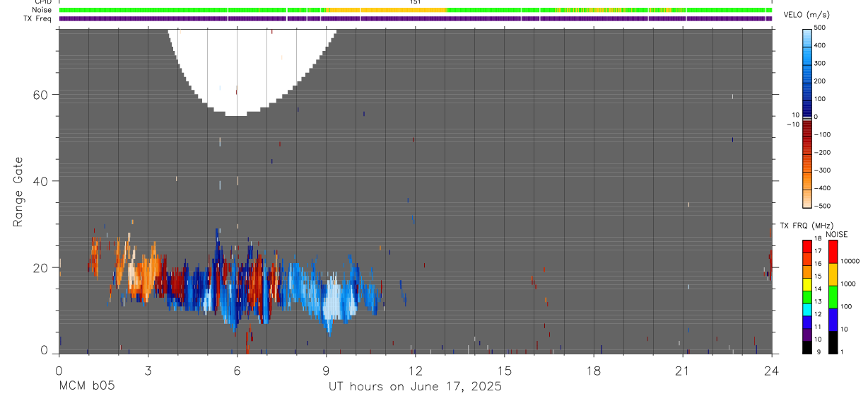This screenshot has width=868, height=401.
Task: Pick the red swatch in NOISE legend
Action: pyautogui.click(x=833, y=252)
